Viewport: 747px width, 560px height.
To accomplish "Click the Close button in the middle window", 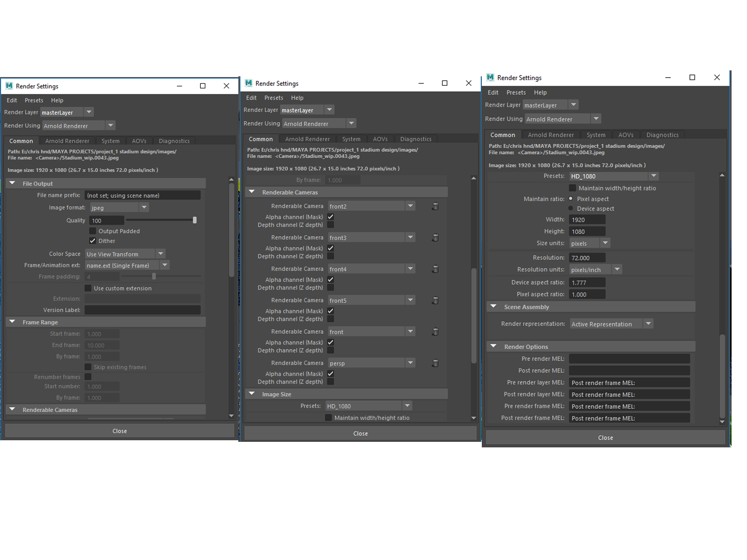I will pyautogui.click(x=360, y=434).
